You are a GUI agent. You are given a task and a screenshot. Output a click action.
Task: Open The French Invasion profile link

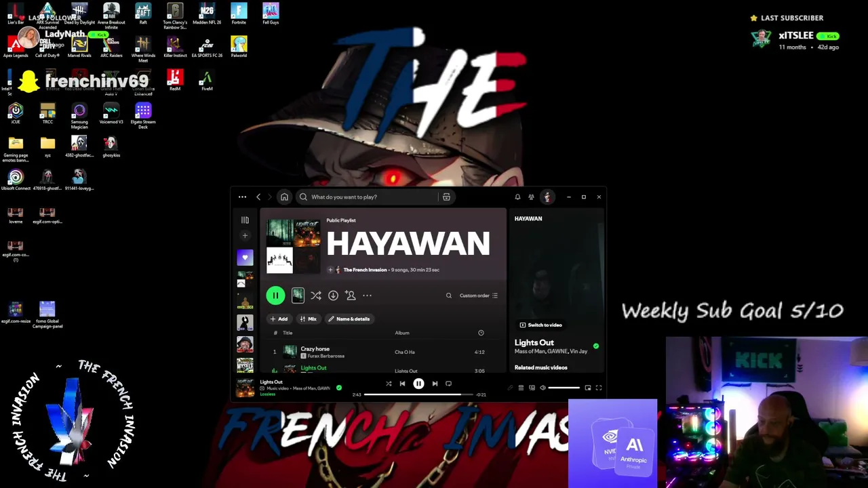point(365,270)
